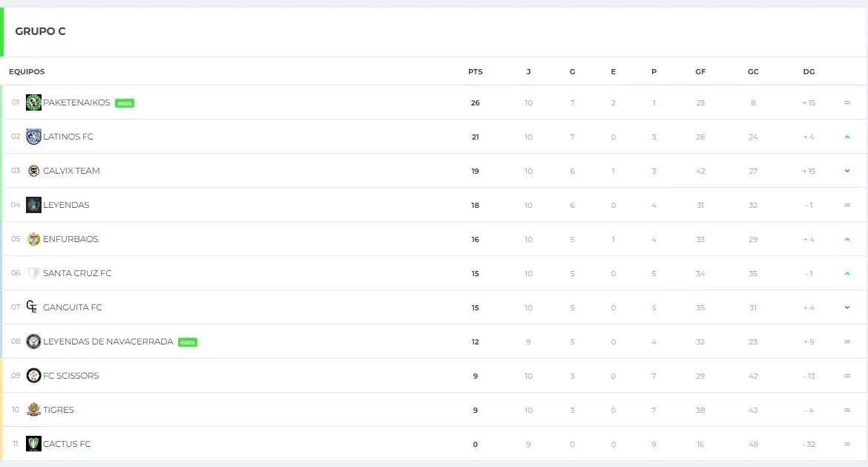Click the Leyendas de Navacerrada crest icon
Image resolution: width=868 pixels, height=467 pixels.
point(34,342)
